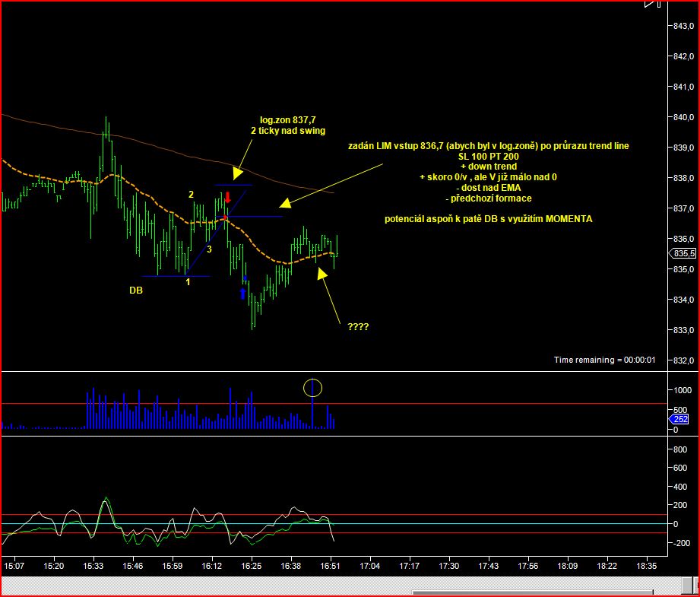The width and height of the screenshot is (700, 597).
Task: Click the 16:25 time axis label
Action: point(252,566)
